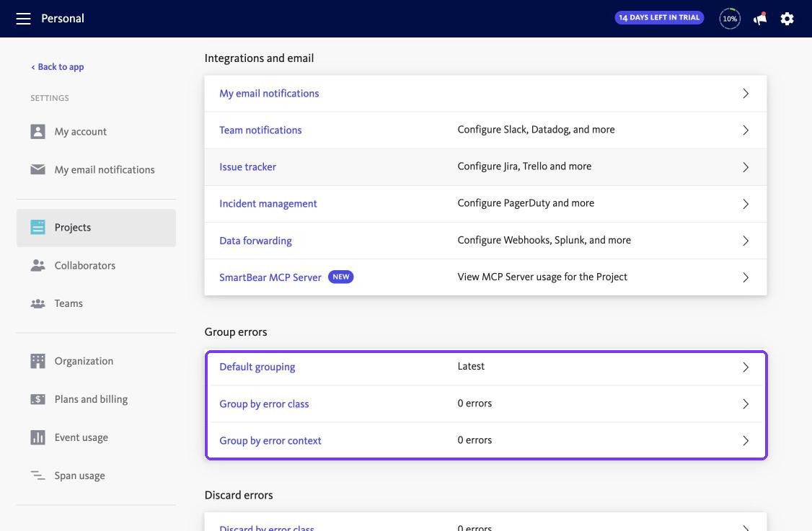Click the 14 days left in trial badge
This screenshot has width=812, height=531.
click(659, 17)
